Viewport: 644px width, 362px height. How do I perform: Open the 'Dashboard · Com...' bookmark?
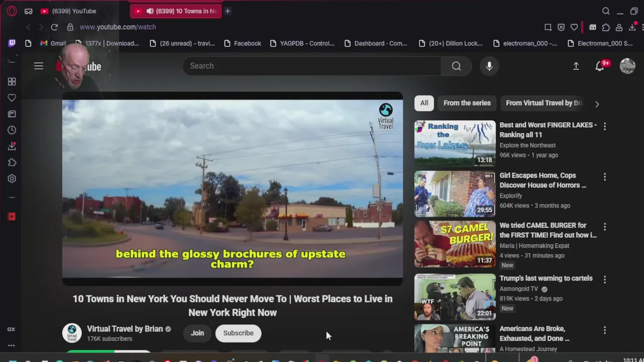(x=375, y=43)
